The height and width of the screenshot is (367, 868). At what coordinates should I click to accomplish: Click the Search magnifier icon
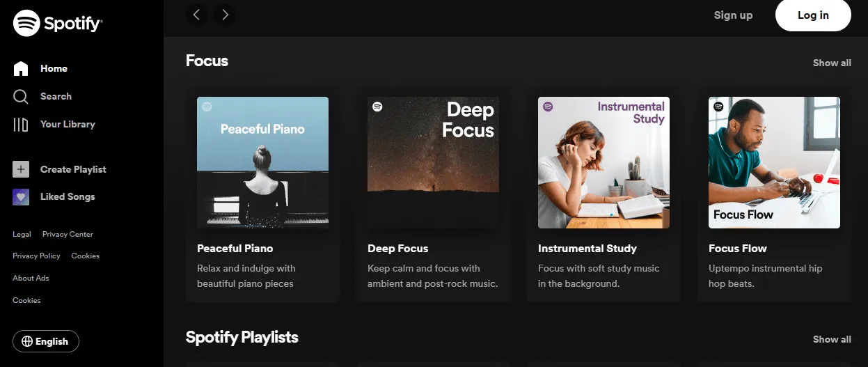(x=21, y=96)
